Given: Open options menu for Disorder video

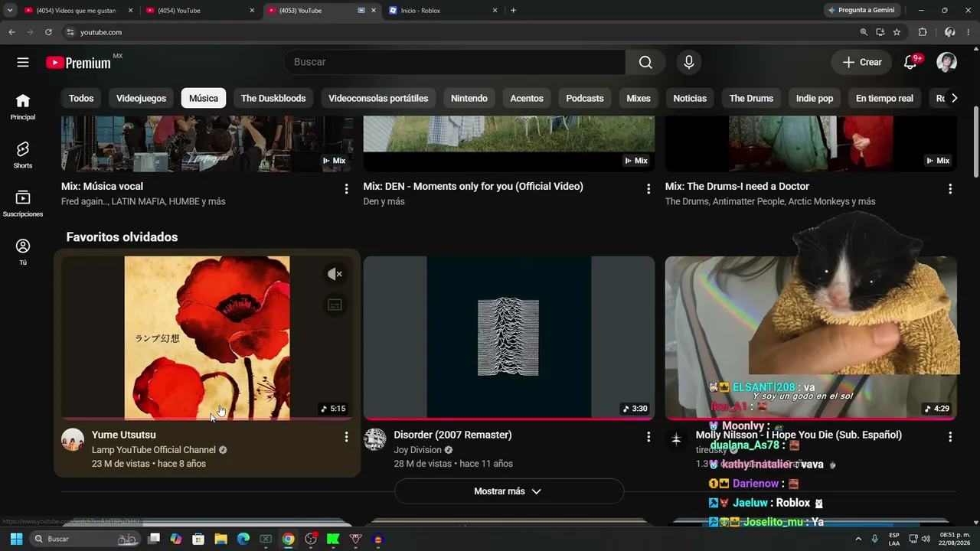Looking at the screenshot, I should click(648, 437).
